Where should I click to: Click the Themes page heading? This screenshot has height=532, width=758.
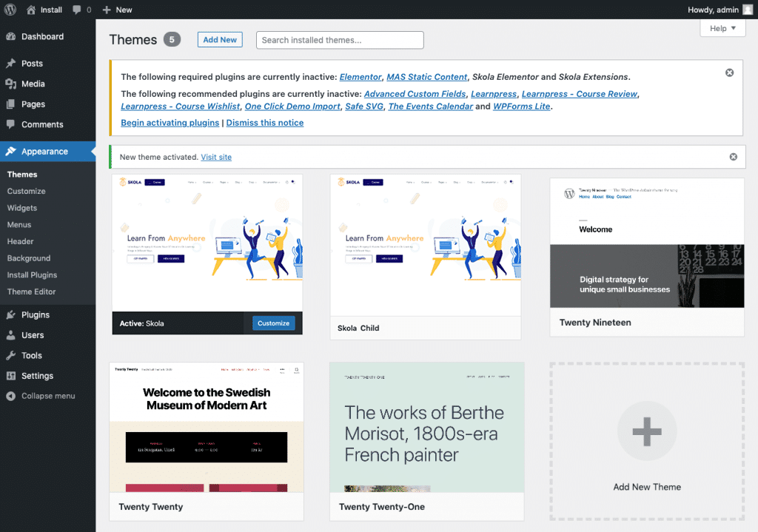coord(133,40)
